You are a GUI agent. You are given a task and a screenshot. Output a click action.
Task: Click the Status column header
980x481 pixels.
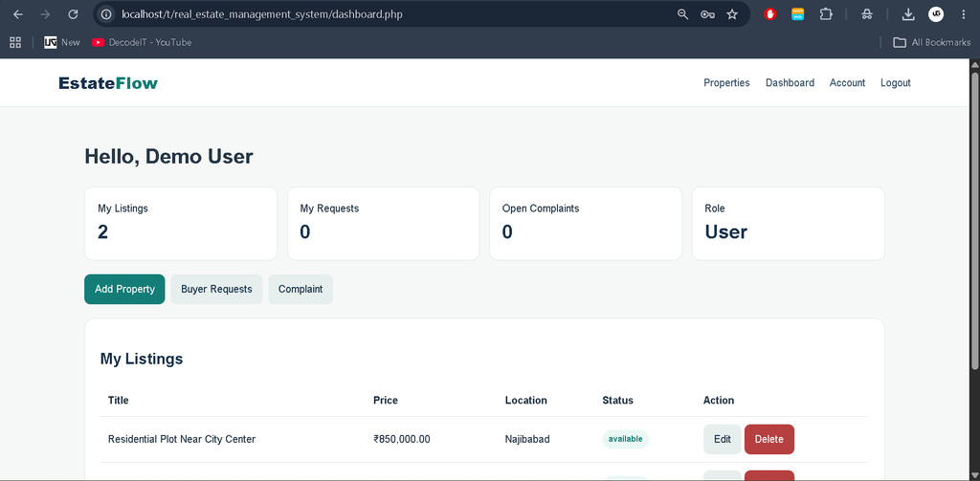pos(617,401)
